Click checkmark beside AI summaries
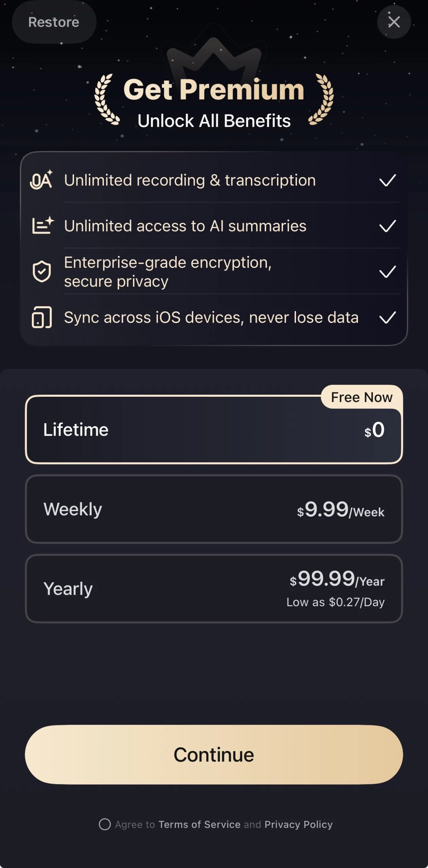 coord(387,226)
